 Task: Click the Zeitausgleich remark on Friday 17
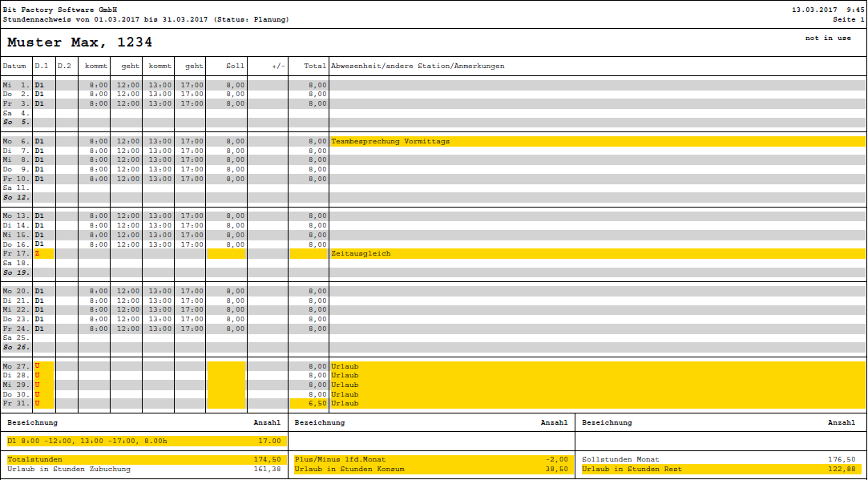361,253
